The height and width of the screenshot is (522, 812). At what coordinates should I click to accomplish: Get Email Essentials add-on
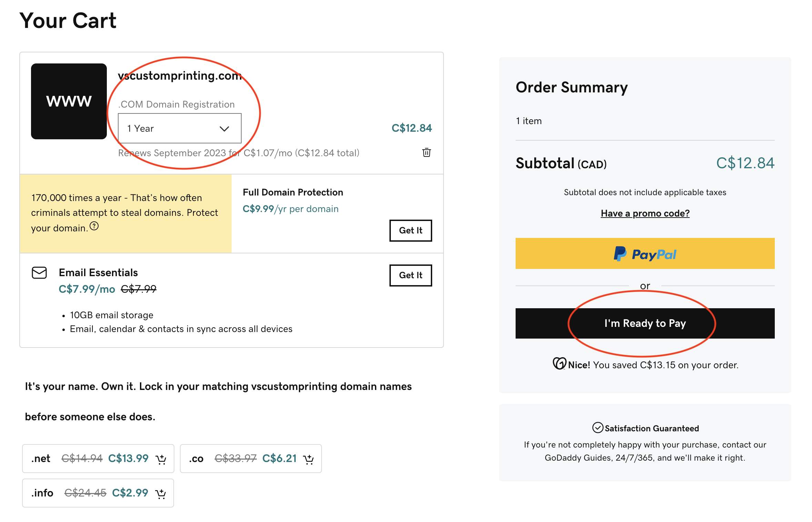click(410, 275)
